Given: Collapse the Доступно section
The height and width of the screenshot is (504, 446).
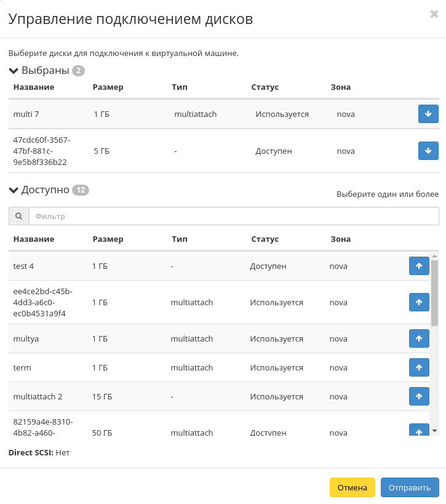Looking at the screenshot, I should 14,190.
